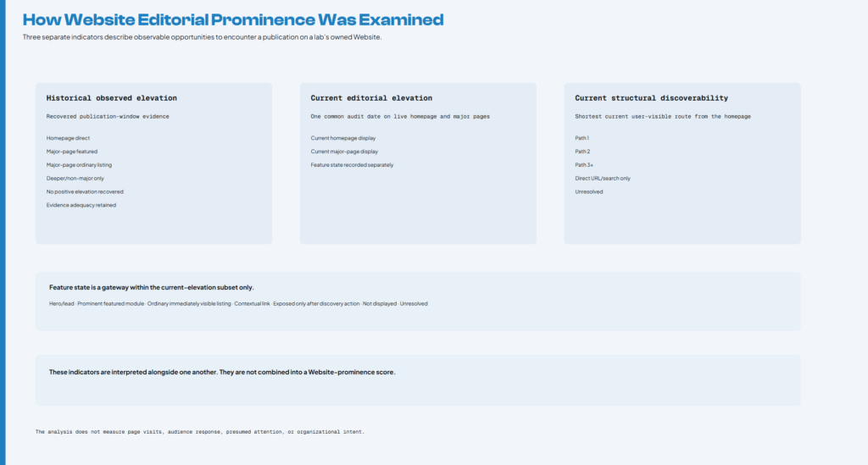Click 'Current homepage display' item

point(343,138)
